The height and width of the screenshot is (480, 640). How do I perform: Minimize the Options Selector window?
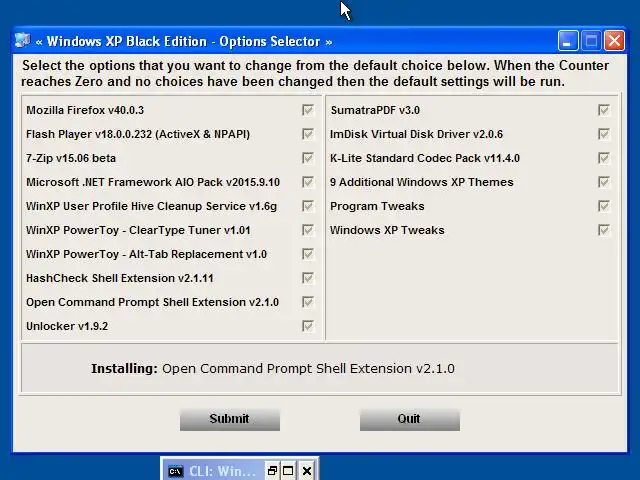568,41
